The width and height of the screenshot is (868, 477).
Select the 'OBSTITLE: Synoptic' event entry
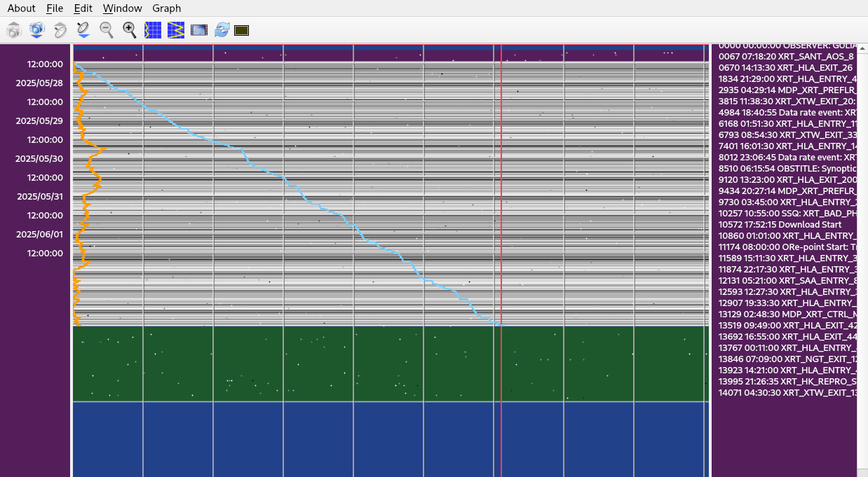tap(787, 169)
